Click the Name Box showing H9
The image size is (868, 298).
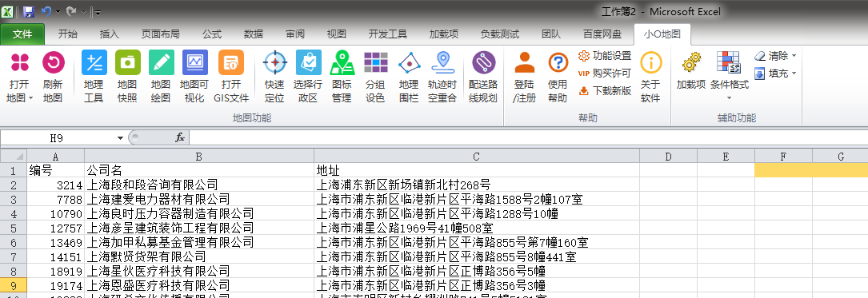tap(57, 138)
